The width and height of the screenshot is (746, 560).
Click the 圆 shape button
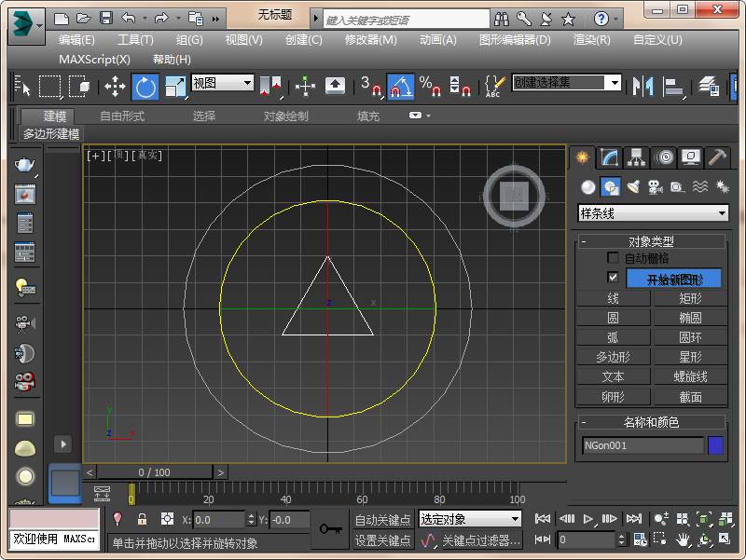click(x=613, y=318)
